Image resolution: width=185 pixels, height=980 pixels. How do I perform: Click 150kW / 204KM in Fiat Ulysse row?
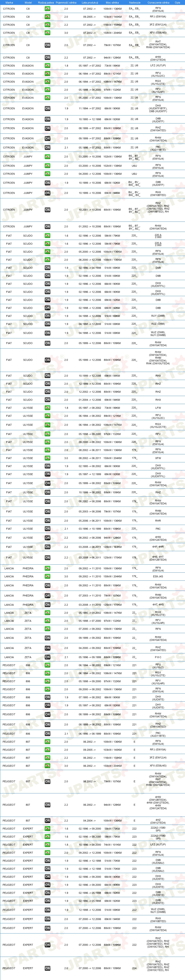point(113,458)
